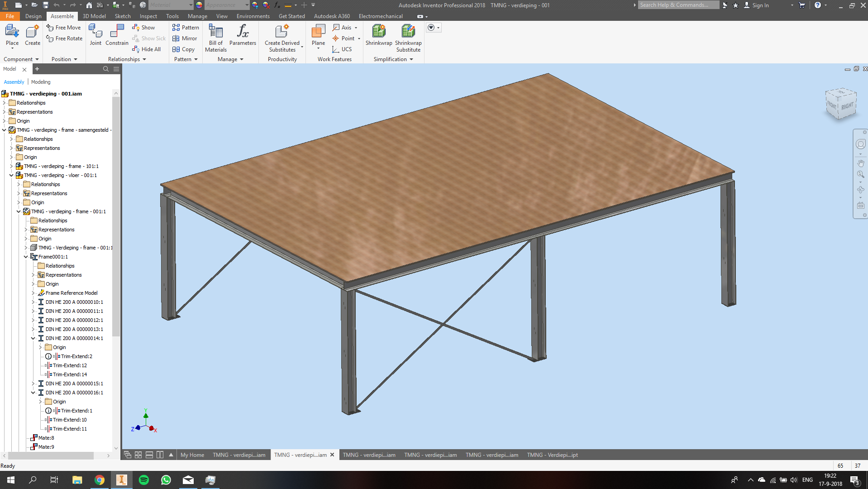868x489 pixels.
Task: Click Hide All relationships
Action: pos(147,49)
